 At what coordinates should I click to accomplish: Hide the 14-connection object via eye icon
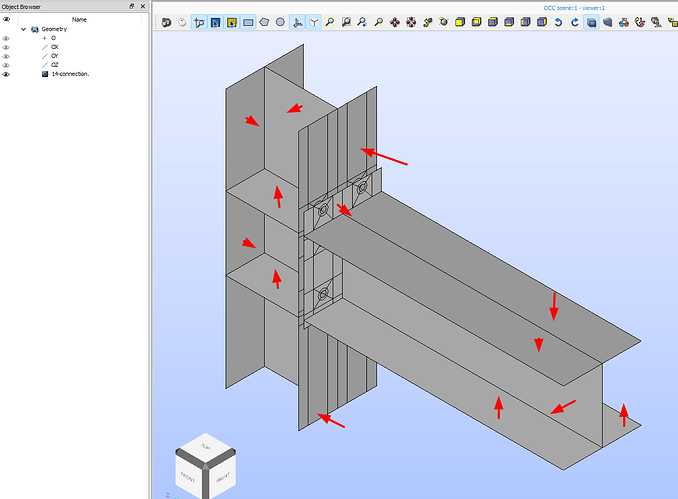(x=6, y=74)
